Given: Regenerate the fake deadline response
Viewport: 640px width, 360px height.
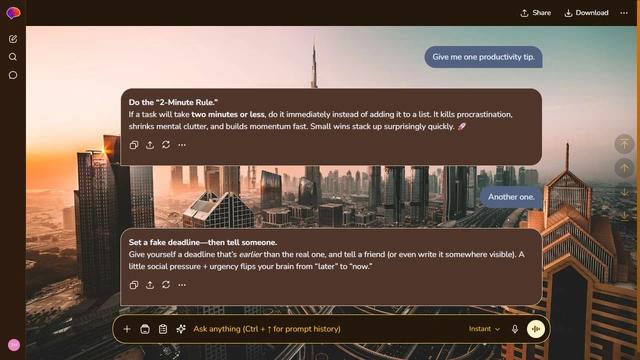Looking at the screenshot, I should pos(166,284).
